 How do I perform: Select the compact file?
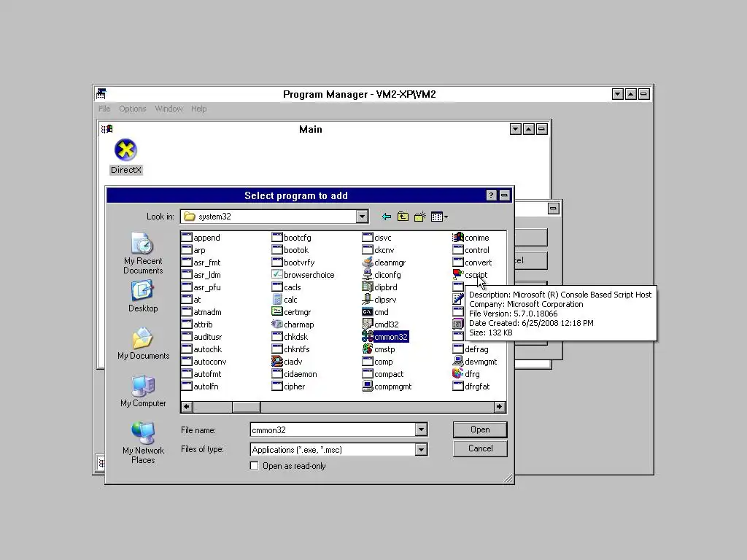point(383,374)
